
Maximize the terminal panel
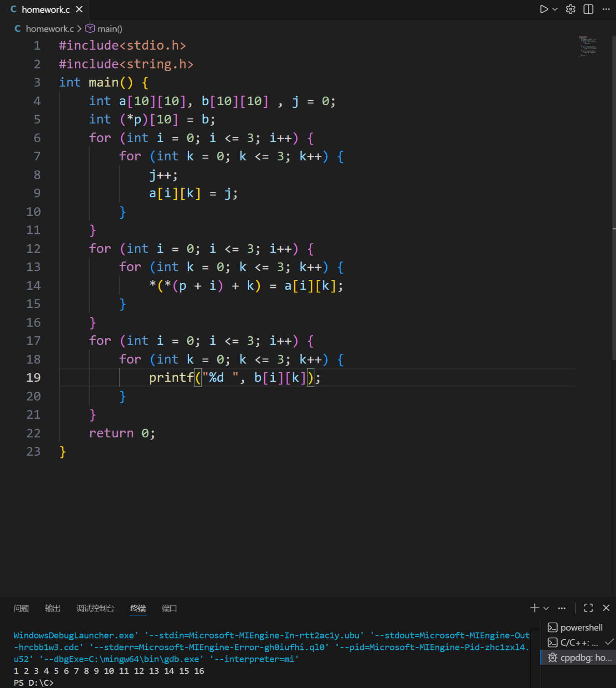click(589, 608)
